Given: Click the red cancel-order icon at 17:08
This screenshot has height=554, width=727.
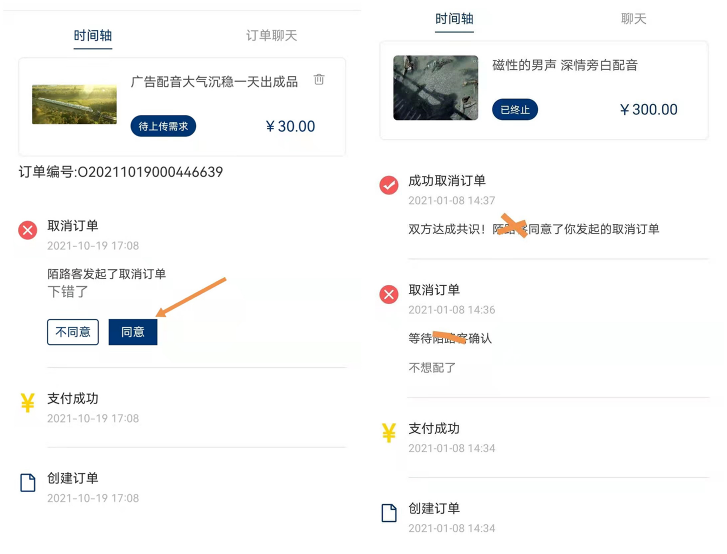Looking at the screenshot, I should point(28,231).
